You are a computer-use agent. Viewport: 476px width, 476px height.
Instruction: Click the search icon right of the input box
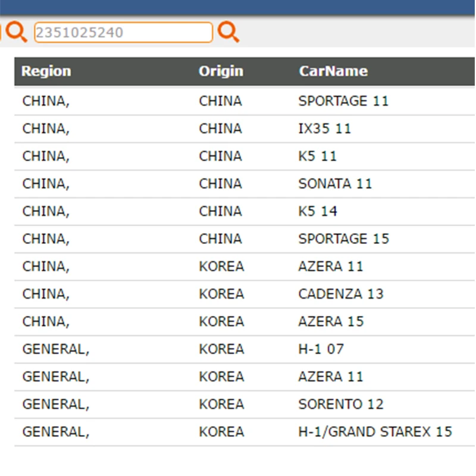point(228,32)
